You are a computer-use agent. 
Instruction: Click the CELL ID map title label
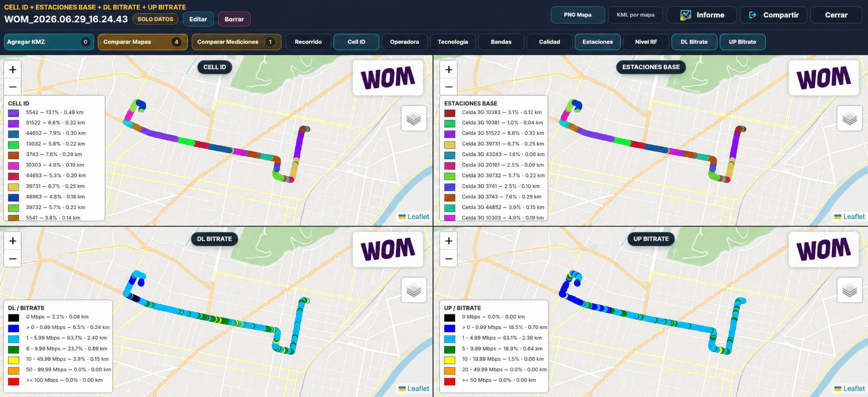214,67
